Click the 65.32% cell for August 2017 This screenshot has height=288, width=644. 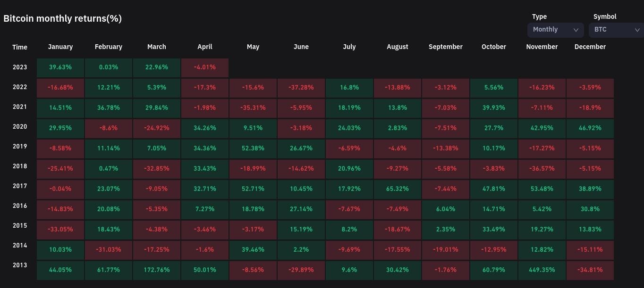coord(397,189)
